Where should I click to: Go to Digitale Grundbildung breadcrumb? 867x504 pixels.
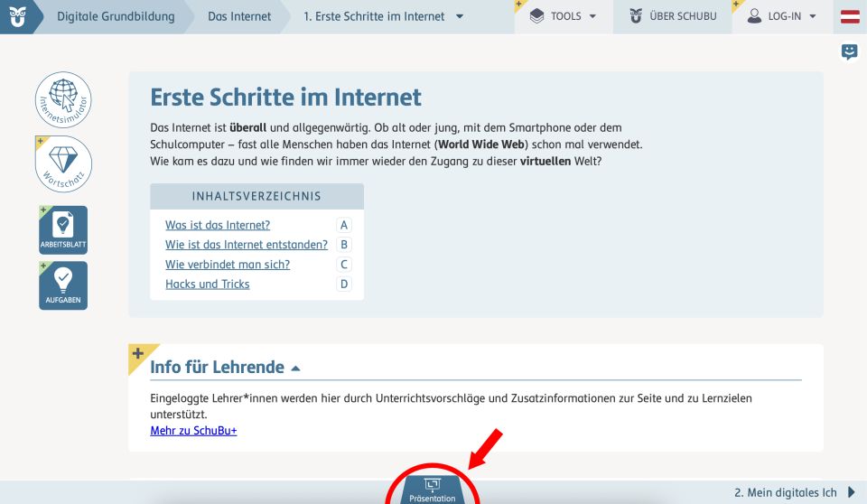(116, 16)
